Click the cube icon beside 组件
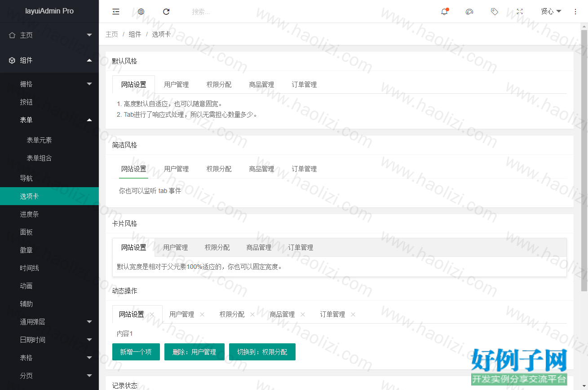The image size is (588, 390). [12, 60]
